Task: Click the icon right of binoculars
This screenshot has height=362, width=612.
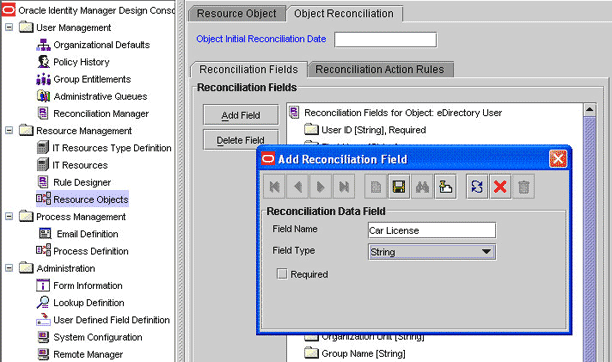Action: pyautogui.click(x=445, y=187)
